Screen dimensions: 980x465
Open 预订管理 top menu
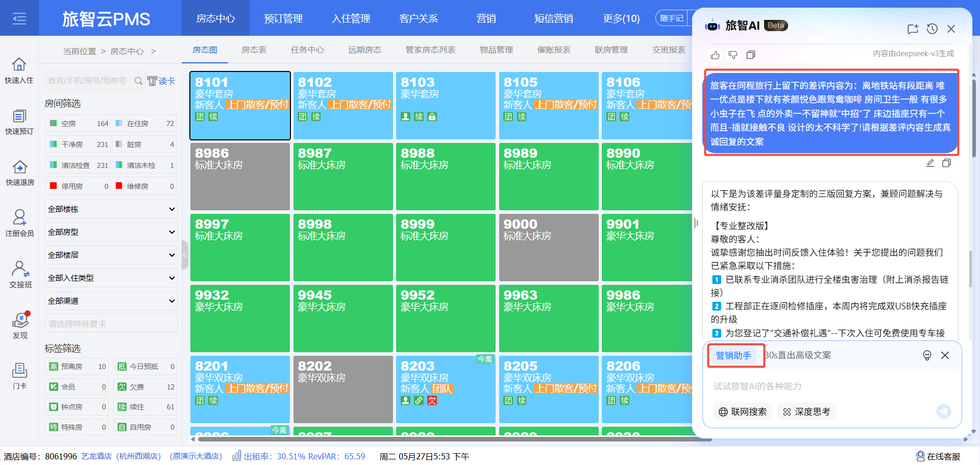(x=283, y=18)
